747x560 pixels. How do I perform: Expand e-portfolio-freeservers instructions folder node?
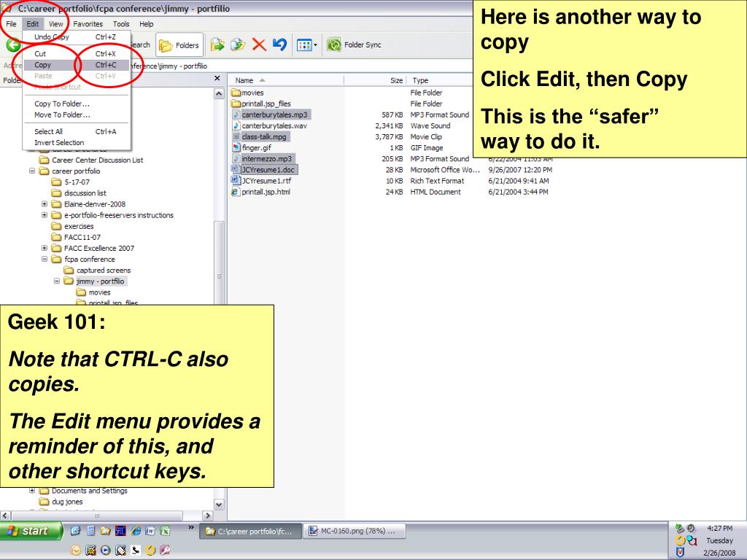pyautogui.click(x=44, y=215)
